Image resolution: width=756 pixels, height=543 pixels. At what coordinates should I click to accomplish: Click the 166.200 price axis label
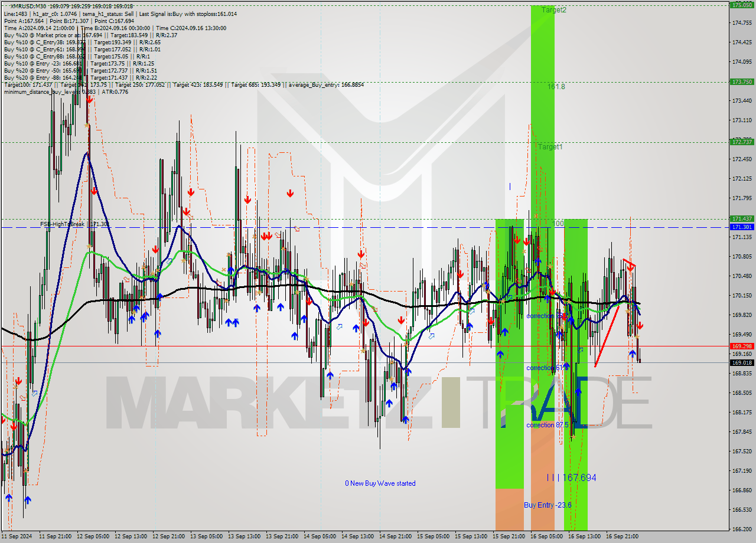click(x=742, y=529)
